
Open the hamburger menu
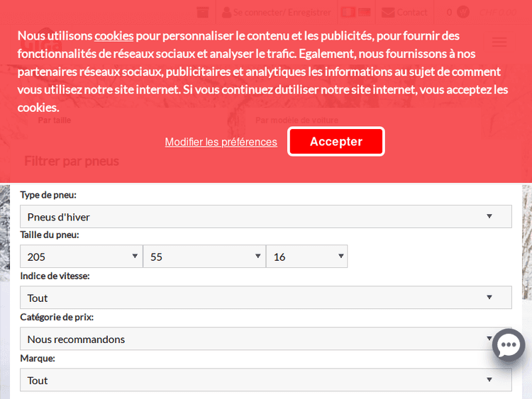point(499,42)
